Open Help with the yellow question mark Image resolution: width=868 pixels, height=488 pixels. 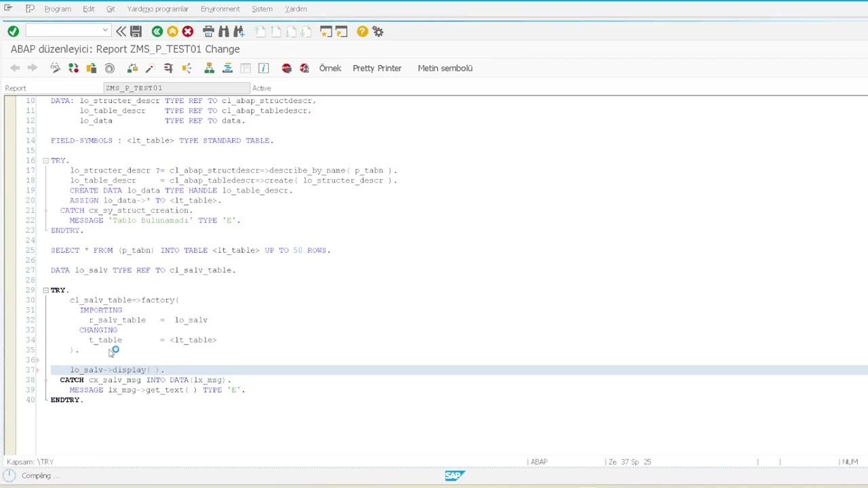click(362, 31)
